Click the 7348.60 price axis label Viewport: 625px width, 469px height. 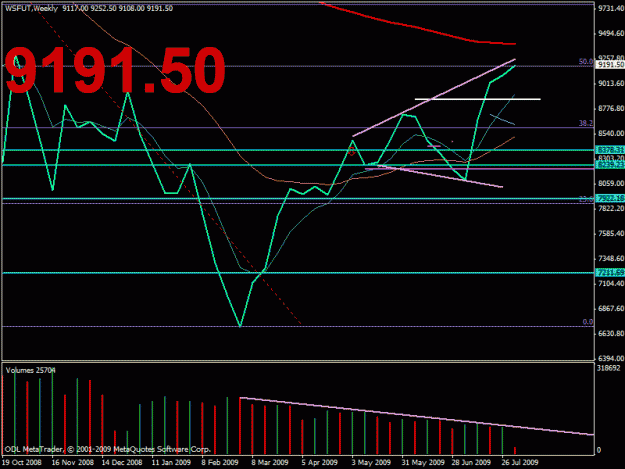tap(611, 259)
